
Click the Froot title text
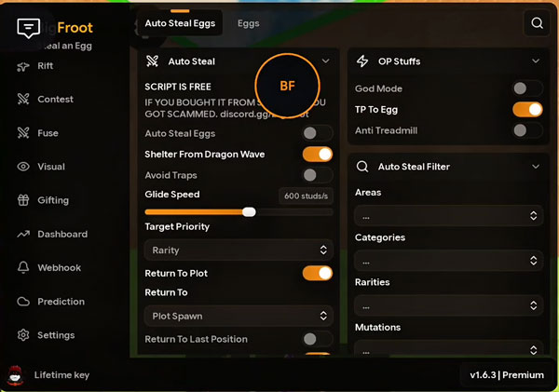75,27
